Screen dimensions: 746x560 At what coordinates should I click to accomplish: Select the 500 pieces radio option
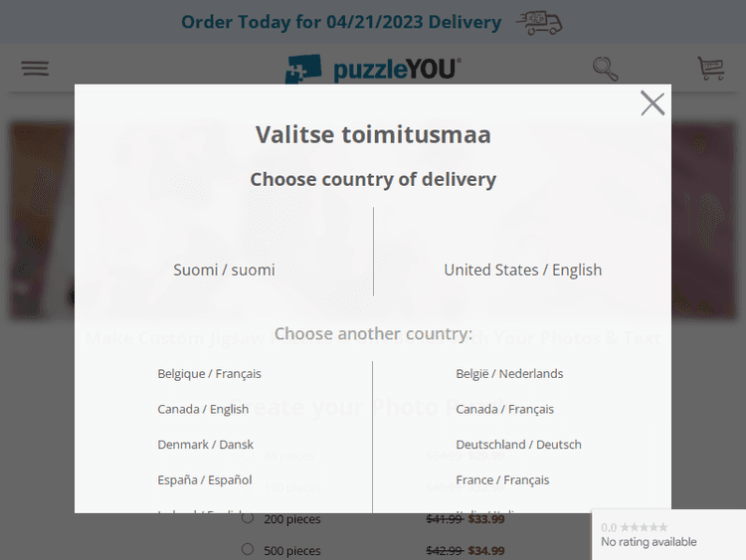click(x=248, y=549)
